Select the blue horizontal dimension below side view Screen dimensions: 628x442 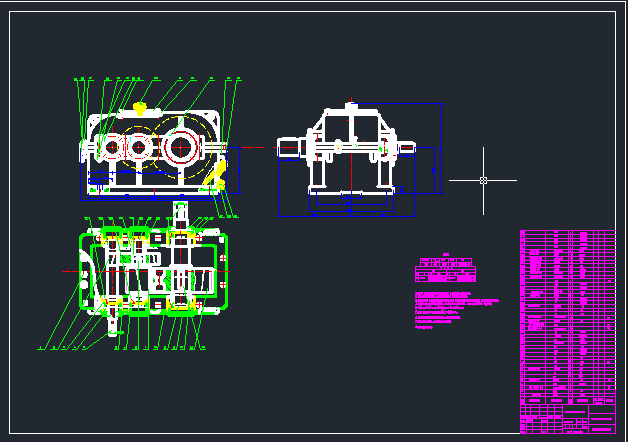[346, 214]
